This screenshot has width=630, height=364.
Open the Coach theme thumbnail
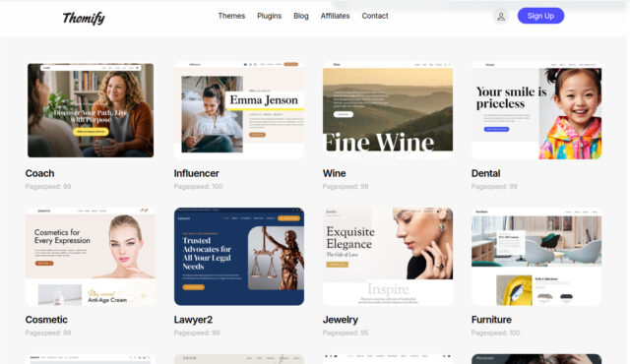[x=91, y=110]
